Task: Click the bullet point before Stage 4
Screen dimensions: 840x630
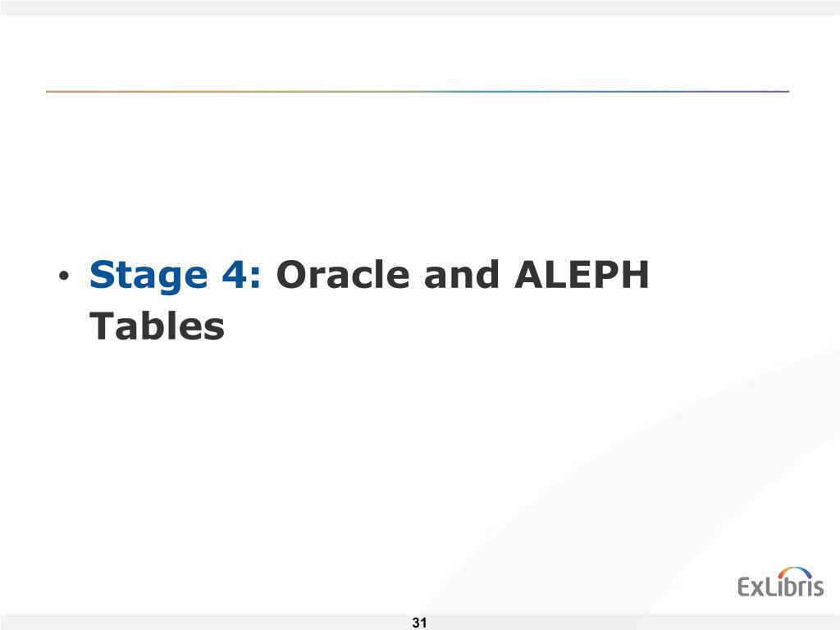Action: click(64, 276)
